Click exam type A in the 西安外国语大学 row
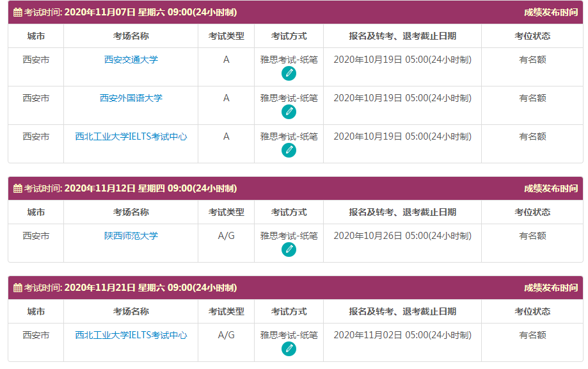The height and width of the screenshot is (369, 588). pyautogui.click(x=226, y=98)
